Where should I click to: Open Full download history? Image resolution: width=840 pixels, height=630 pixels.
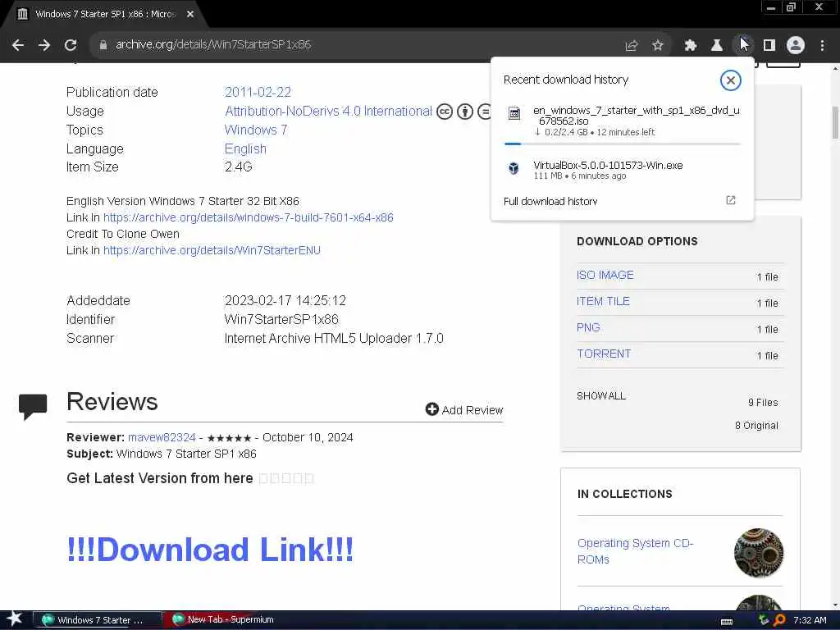pos(550,202)
